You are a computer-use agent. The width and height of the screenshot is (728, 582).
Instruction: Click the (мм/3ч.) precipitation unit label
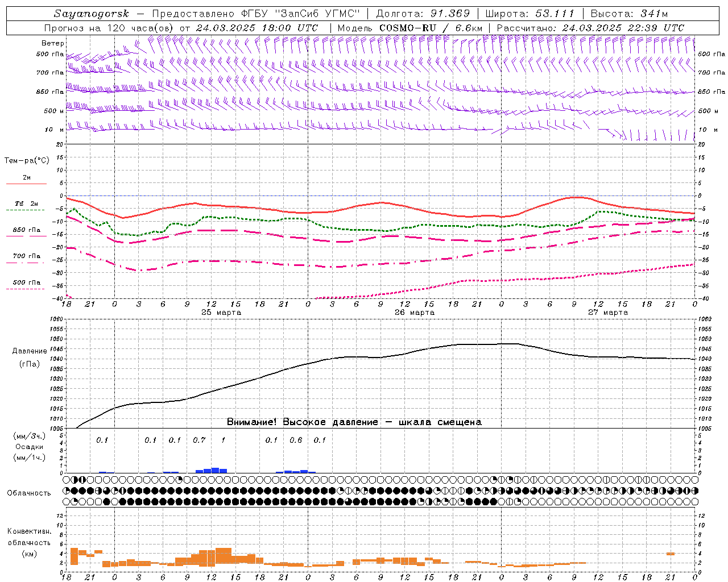[x=30, y=436]
